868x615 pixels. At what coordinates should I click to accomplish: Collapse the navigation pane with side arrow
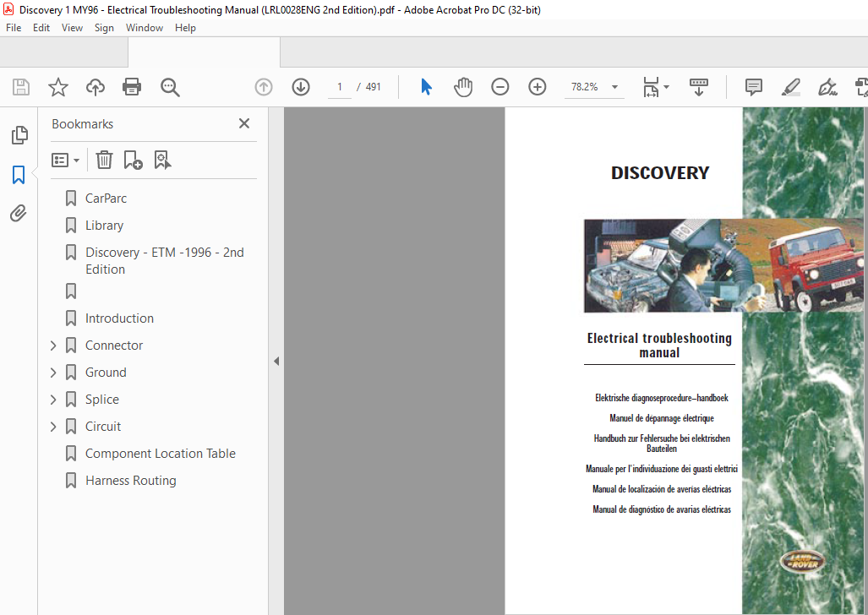276,362
